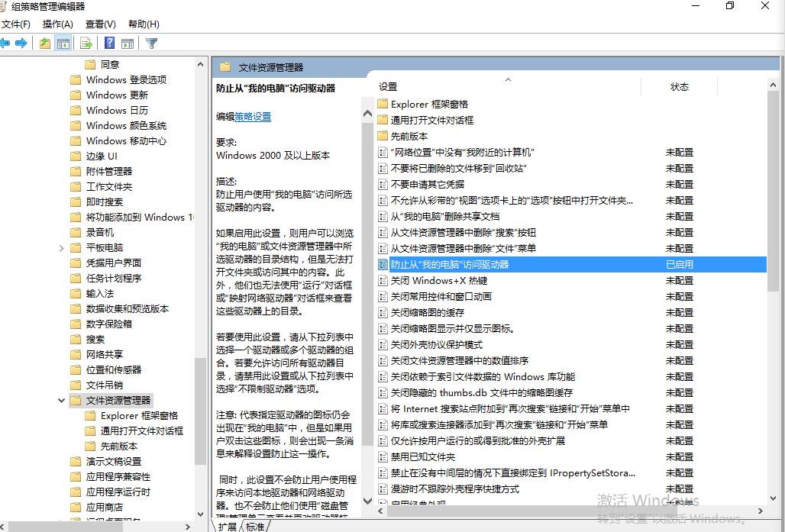Toggle the console tree pane visibility icon
Image resolution: width=785 pixels, height=532 pixels.
point(63,42)
